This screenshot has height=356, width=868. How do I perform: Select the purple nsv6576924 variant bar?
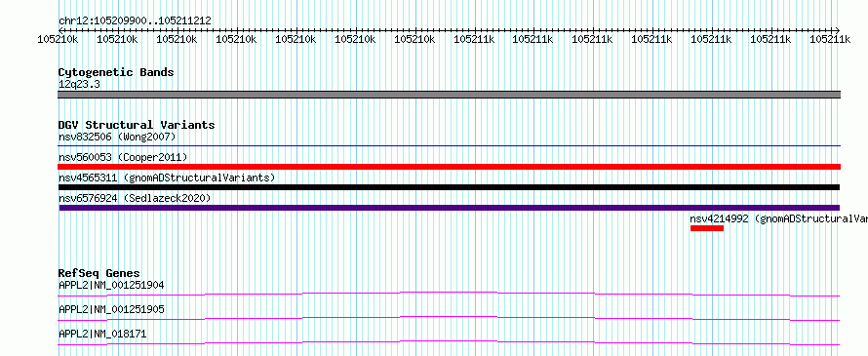(449, 208)
